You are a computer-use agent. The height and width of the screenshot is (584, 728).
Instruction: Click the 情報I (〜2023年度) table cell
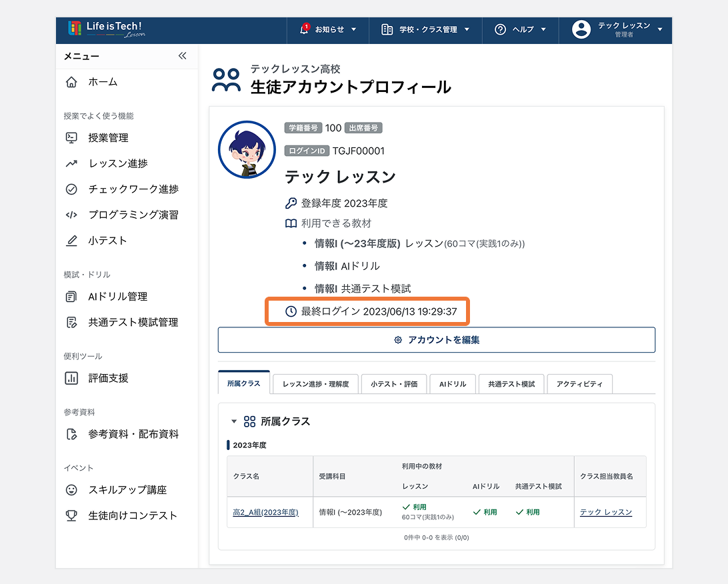[x=350, y=512]
